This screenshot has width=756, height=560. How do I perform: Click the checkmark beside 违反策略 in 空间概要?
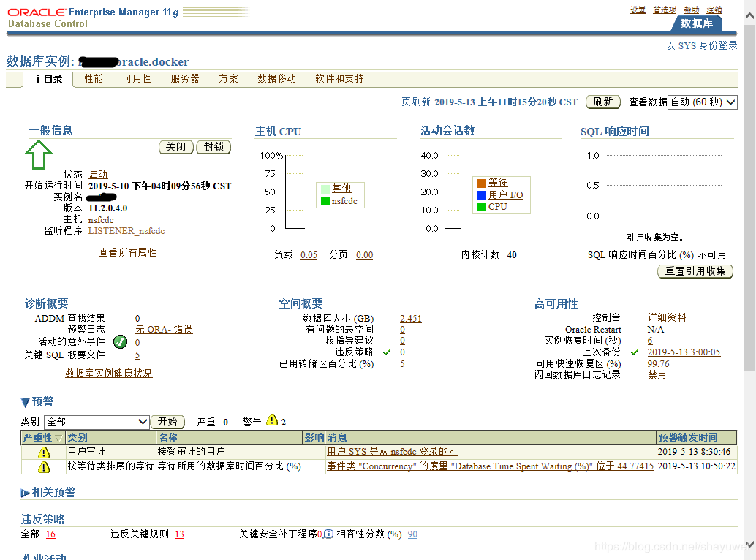(x=388, y=352)
